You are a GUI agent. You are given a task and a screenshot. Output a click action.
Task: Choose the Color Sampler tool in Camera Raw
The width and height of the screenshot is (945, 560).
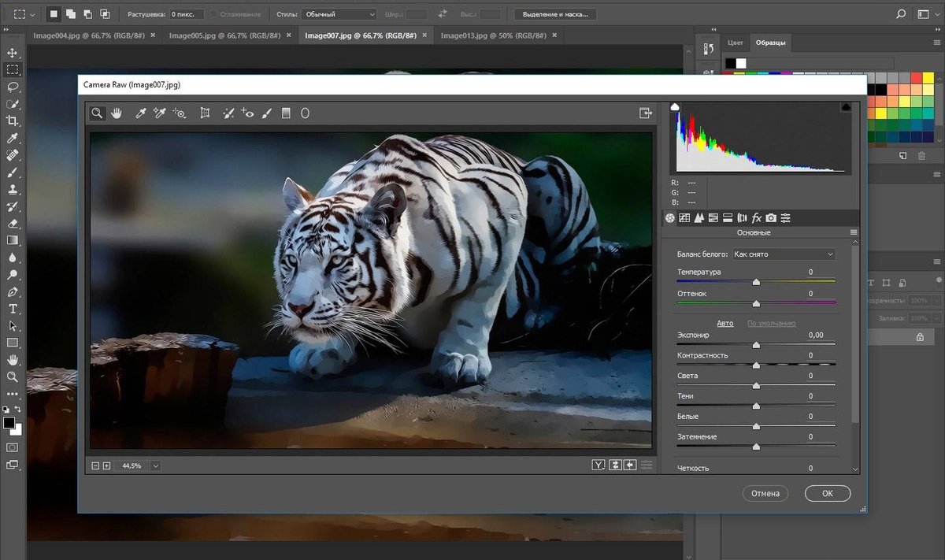pyautogui.click(x=160, y=113)
